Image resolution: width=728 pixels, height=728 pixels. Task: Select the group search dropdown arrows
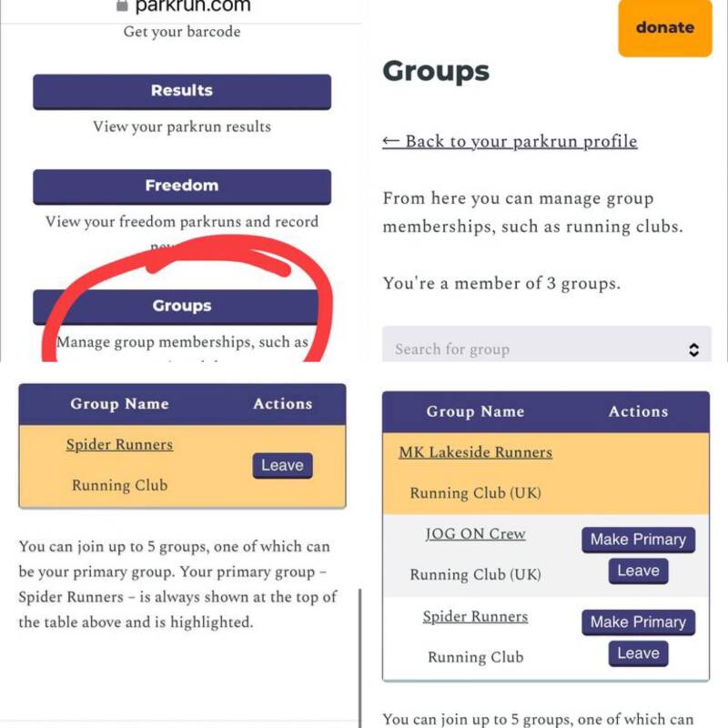point(693,349)
